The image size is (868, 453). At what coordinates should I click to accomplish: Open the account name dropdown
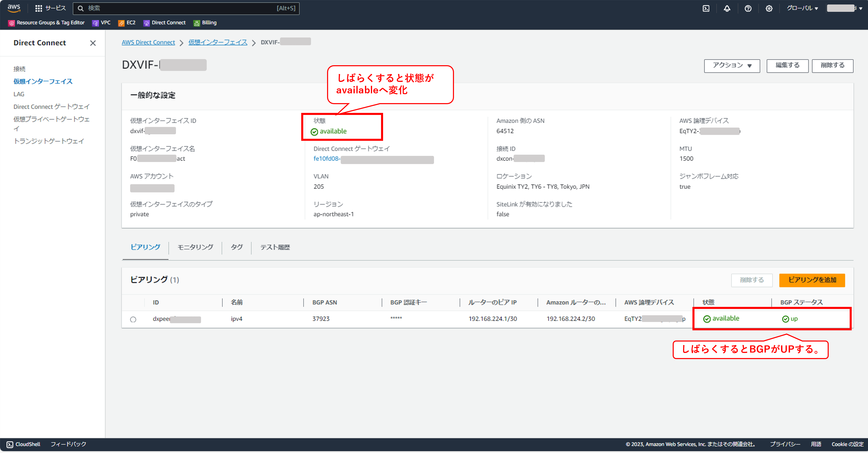pyautogui.click(x=844, y=8)
